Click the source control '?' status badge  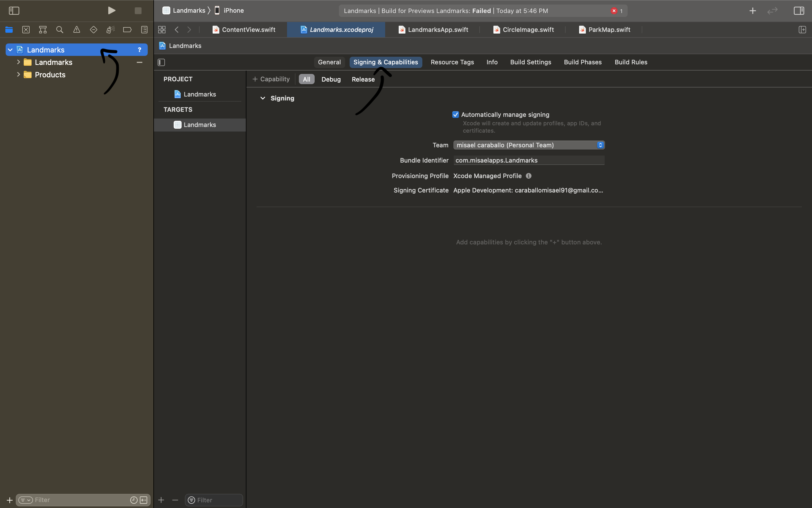(x=139, y=50)
